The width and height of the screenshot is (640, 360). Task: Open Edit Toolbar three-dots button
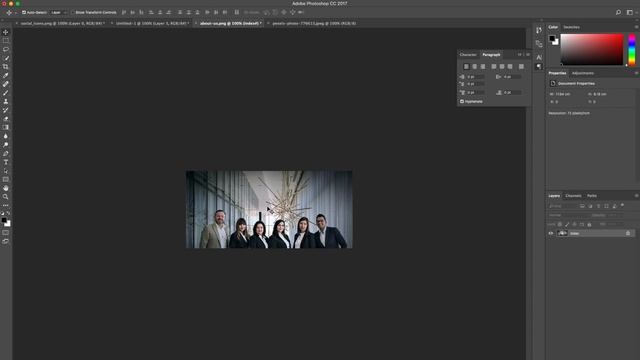click(6, 205)
